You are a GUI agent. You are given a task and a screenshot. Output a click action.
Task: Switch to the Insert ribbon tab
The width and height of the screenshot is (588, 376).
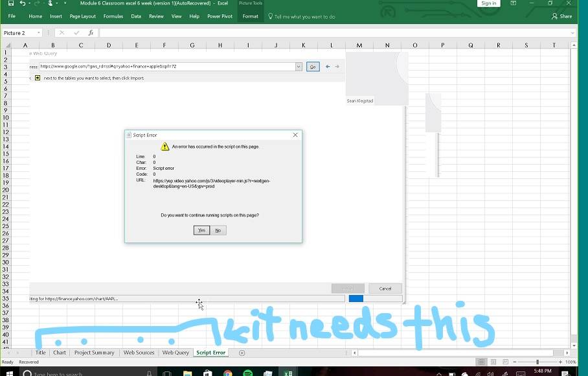point(56,16)
